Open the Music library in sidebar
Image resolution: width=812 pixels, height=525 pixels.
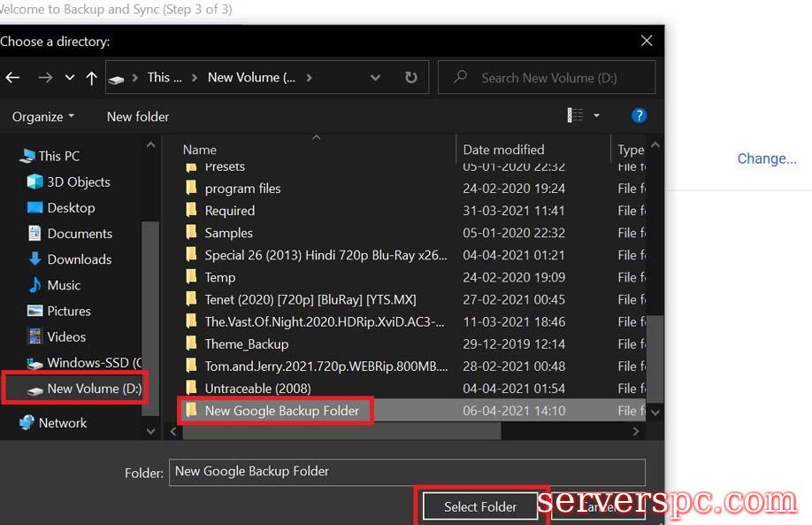(64, 285)
